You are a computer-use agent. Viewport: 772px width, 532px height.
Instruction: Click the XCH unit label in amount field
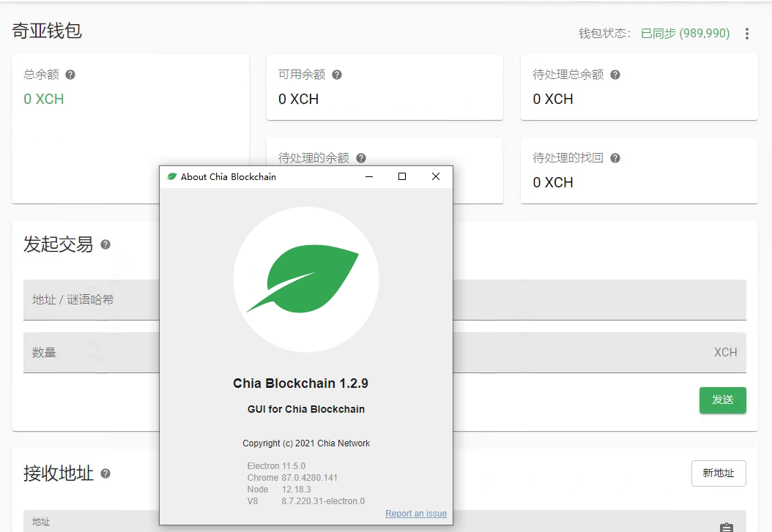point(726,353)
